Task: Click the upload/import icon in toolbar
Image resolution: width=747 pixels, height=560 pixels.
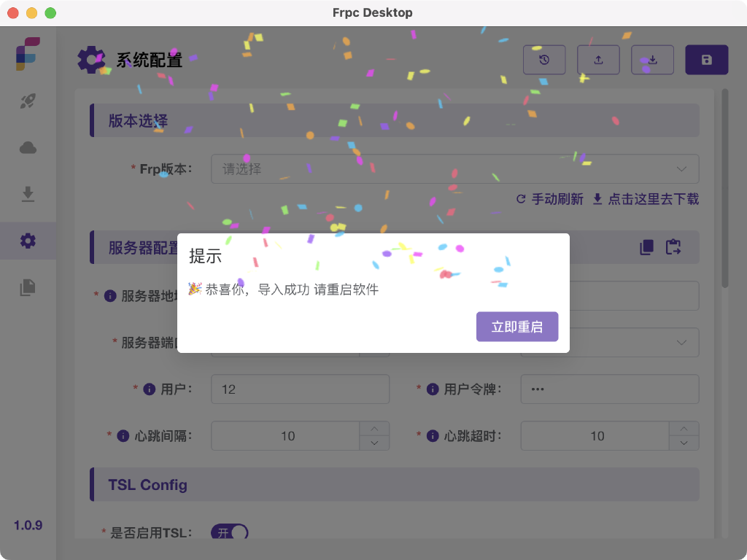Action: [598, 60]
